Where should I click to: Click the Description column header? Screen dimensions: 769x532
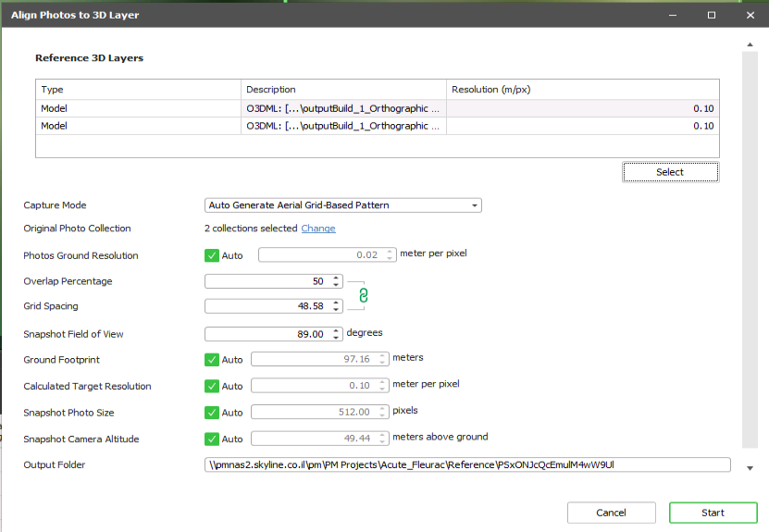click(343, 90)
